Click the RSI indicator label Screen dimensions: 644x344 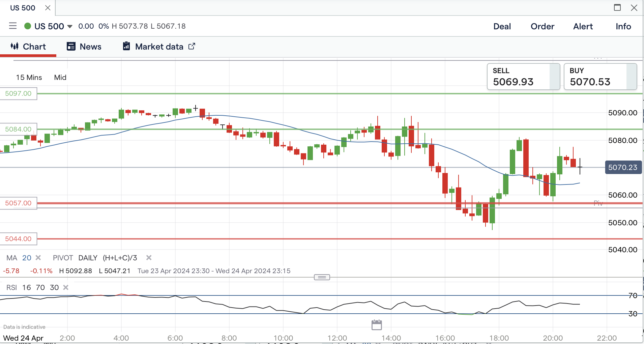[11, 288]
